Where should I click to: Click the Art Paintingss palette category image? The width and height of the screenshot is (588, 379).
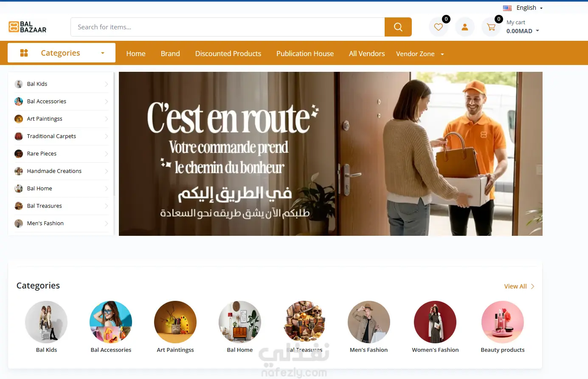coord(175,322)
